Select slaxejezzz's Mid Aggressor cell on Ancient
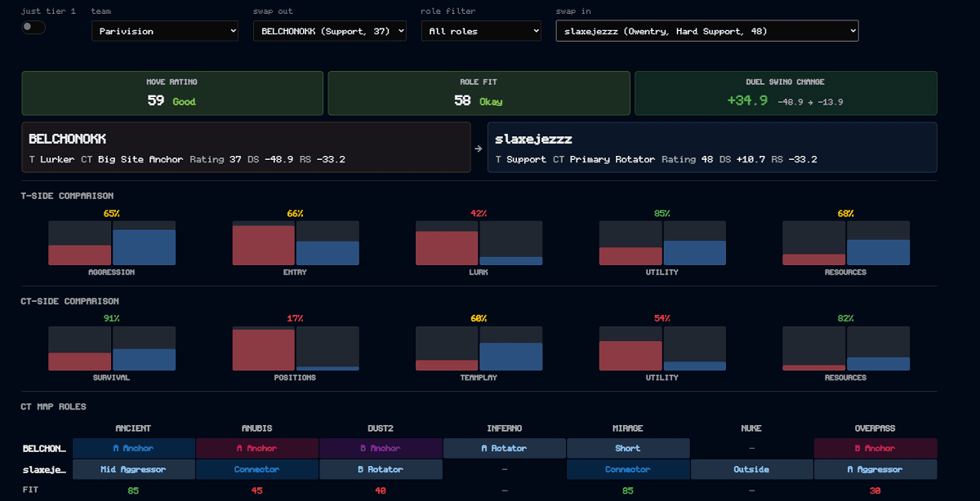The image size is (980, 501). pyautogui.click(x=134, y=469)
